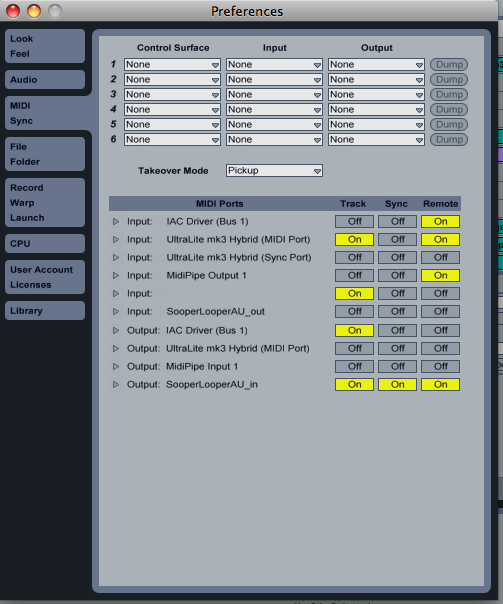Screen dimensions: 503x604
Task: Click the Dump button for row 4
Action: [449, 109]
